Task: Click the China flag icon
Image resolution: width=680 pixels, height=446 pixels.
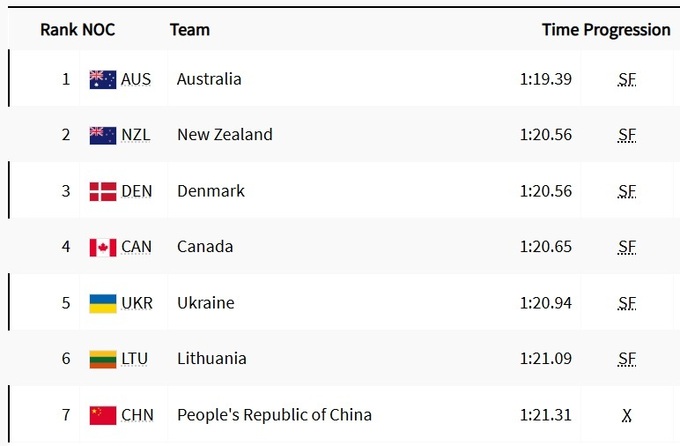Action: [x=103, y=415]
